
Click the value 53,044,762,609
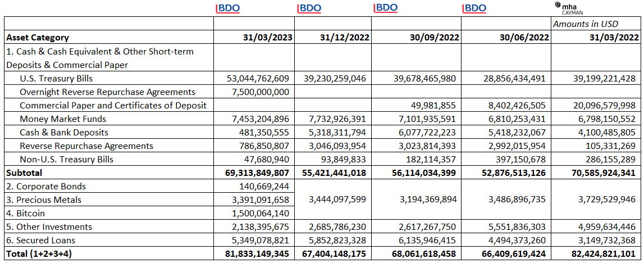coord(258,78)
